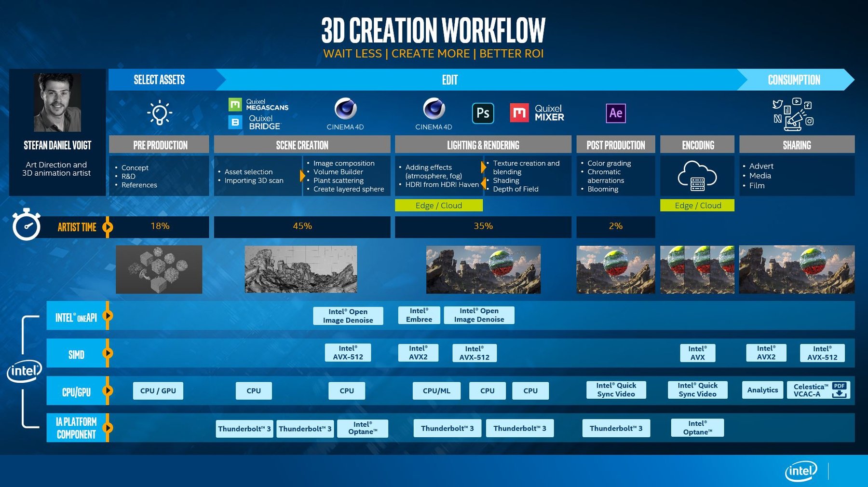Screen dimensions: 868x487
Task: Click the cloud server icon under Encoding
Action: pos(697,177)
